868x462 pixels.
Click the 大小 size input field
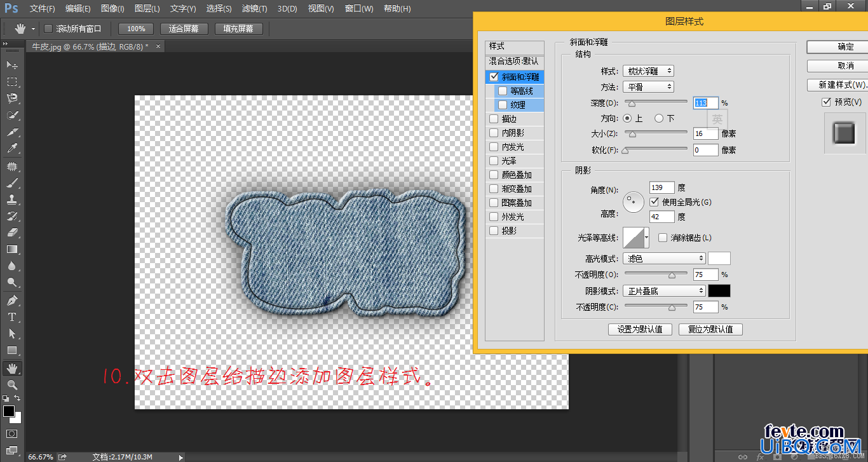click(706, 134)
